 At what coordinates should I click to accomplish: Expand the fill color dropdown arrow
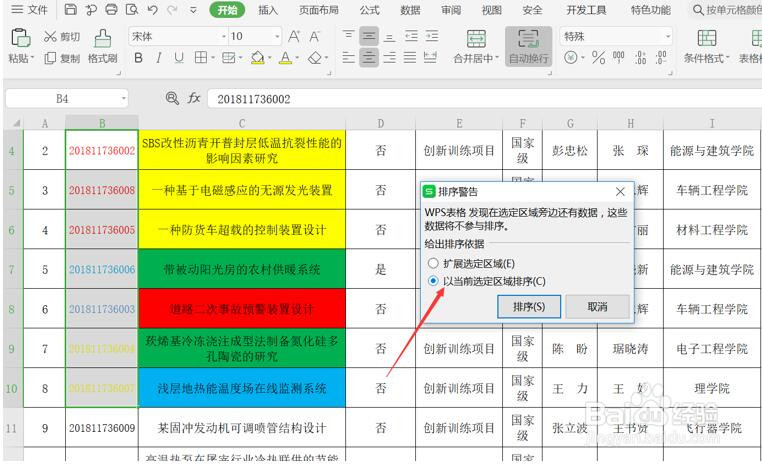[270, 58]
